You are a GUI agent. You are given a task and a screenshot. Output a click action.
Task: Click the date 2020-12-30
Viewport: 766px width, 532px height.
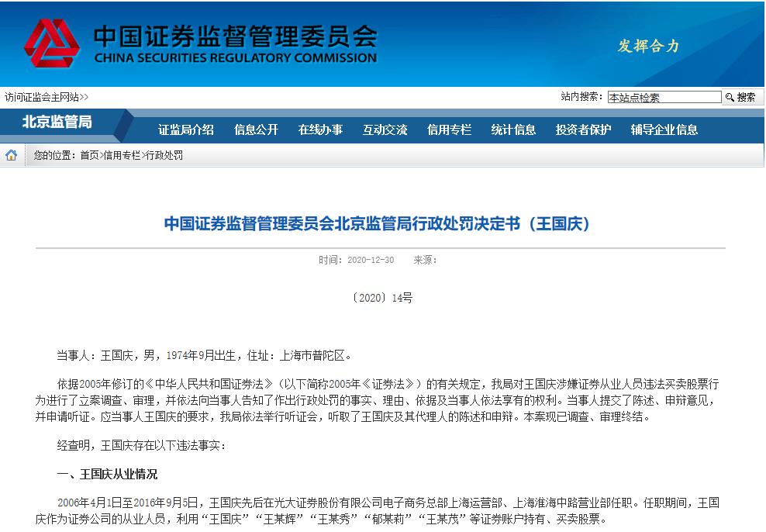pyautogui.click(x=371, y=260)
